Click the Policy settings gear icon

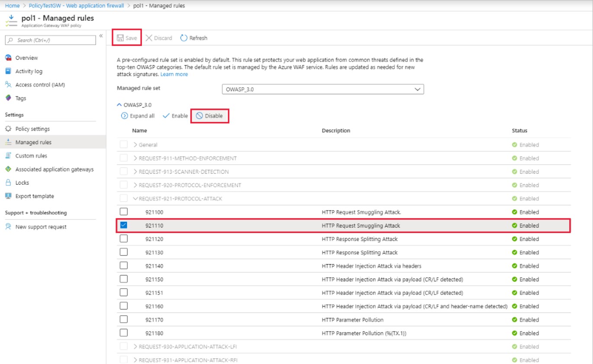click(8, 129)
